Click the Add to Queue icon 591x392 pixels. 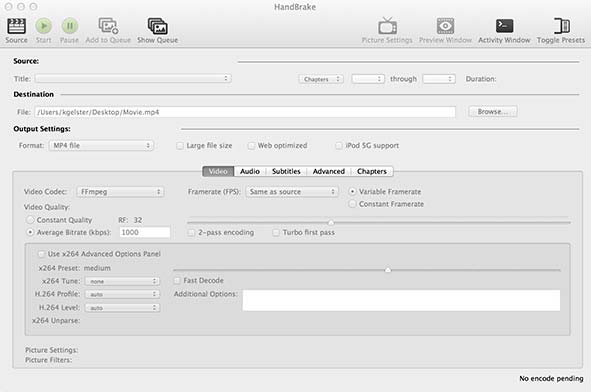108,26
